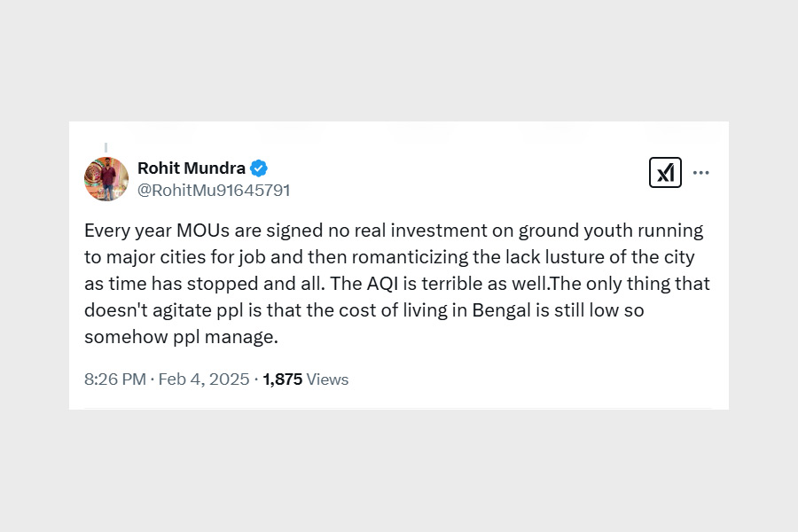Image resolution: width=798 pixels, height=532 pixels.
Task: Click the blue verified badge
Action: 259,168
